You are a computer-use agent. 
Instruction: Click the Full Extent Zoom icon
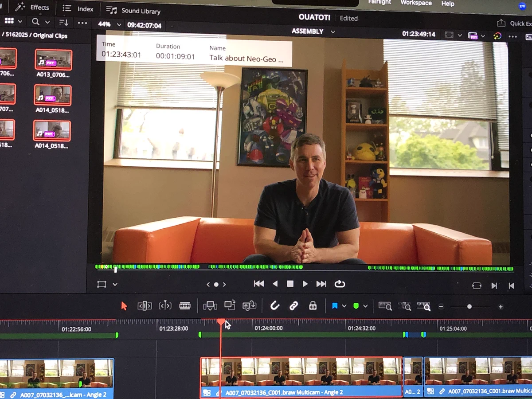click(385, 306)
